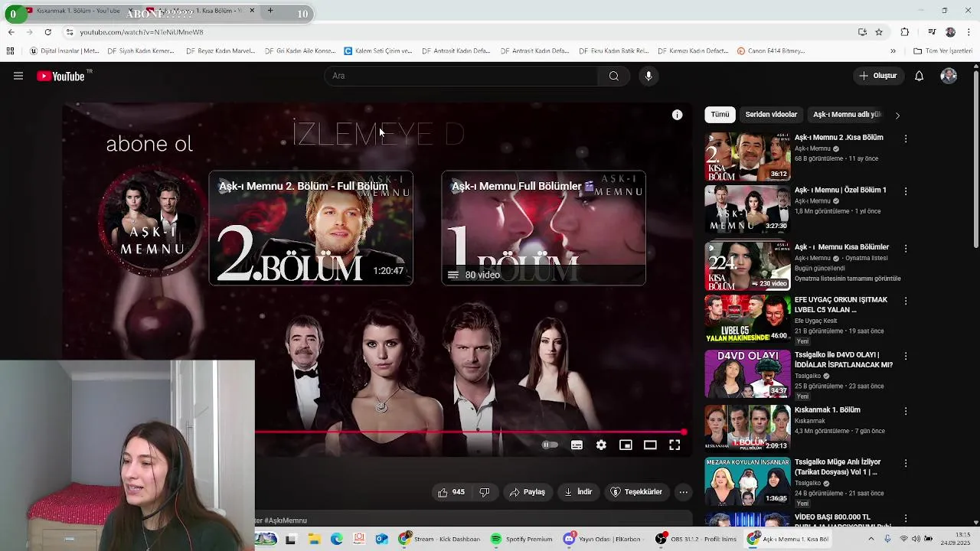Open the Dijital İnsanlar bookmark

pos(64,51)
